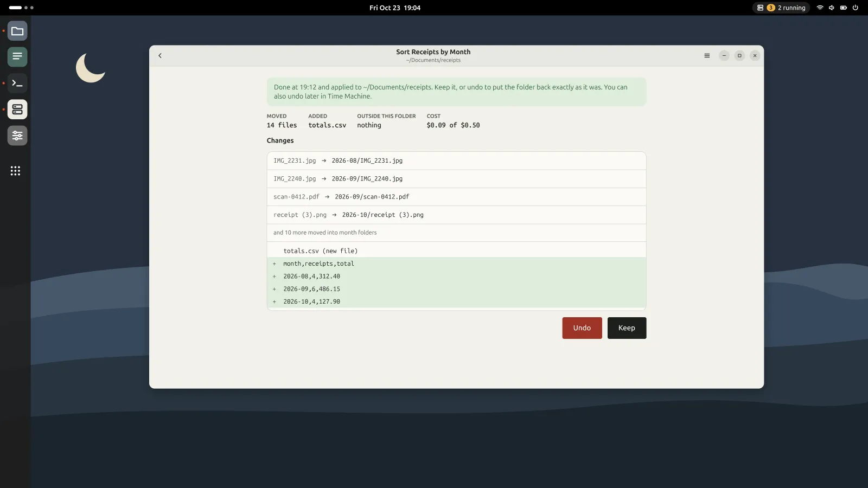Click the '~/Documents/receipts' subtitle in the header

click(433, 60)
